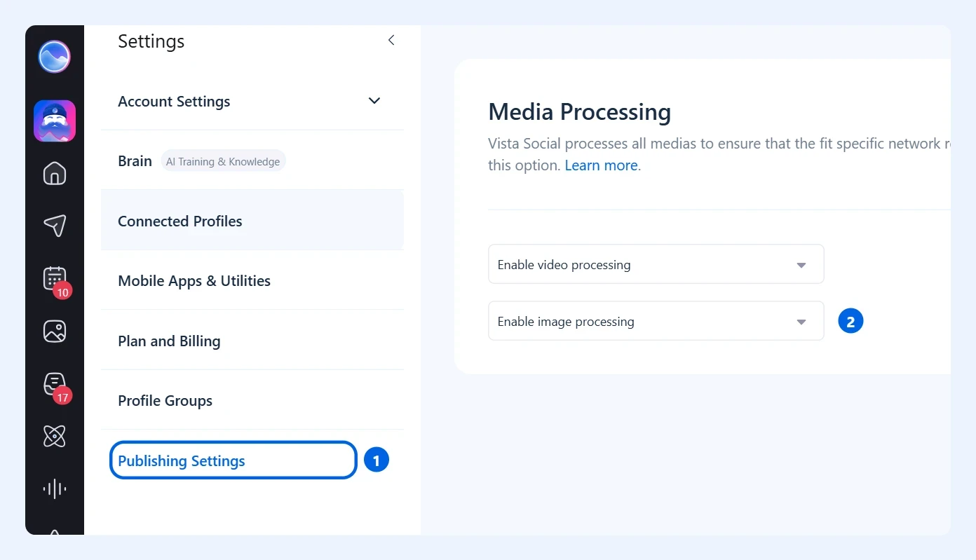This screenshot has width=976, height=560.
Task: Click the AI Training & Knowledge tag
Action: tap(223, 161)
